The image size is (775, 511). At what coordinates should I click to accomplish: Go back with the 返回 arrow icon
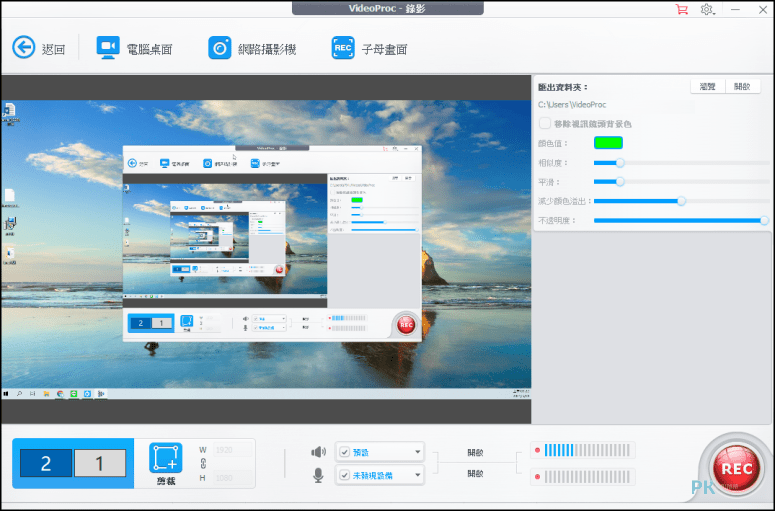point(23,48)
